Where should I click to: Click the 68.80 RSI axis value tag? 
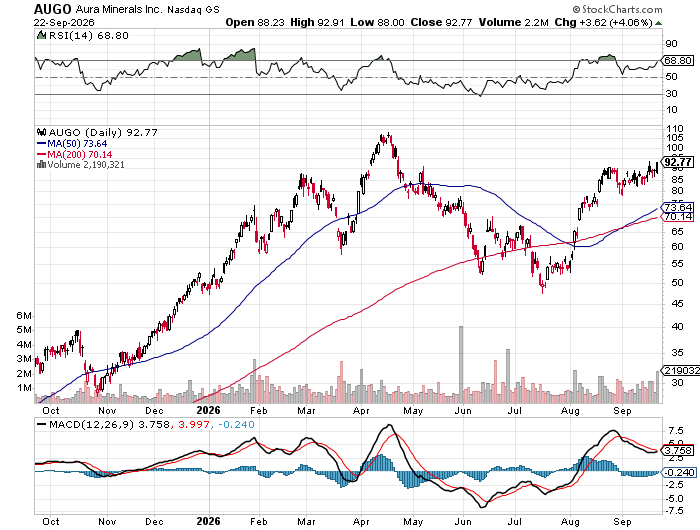pyautogui.click(x=678, y=60)
